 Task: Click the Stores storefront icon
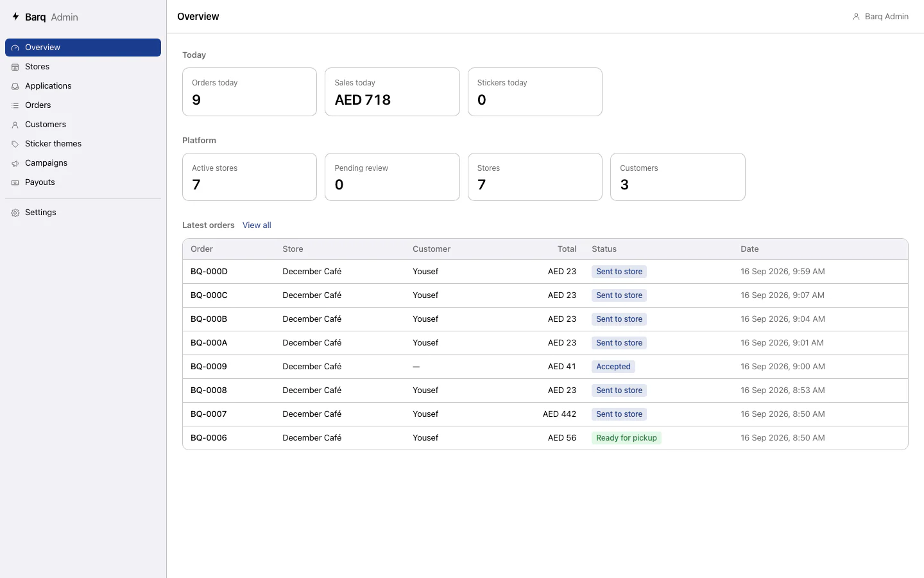pyautogui.click(x=15, y=67)
